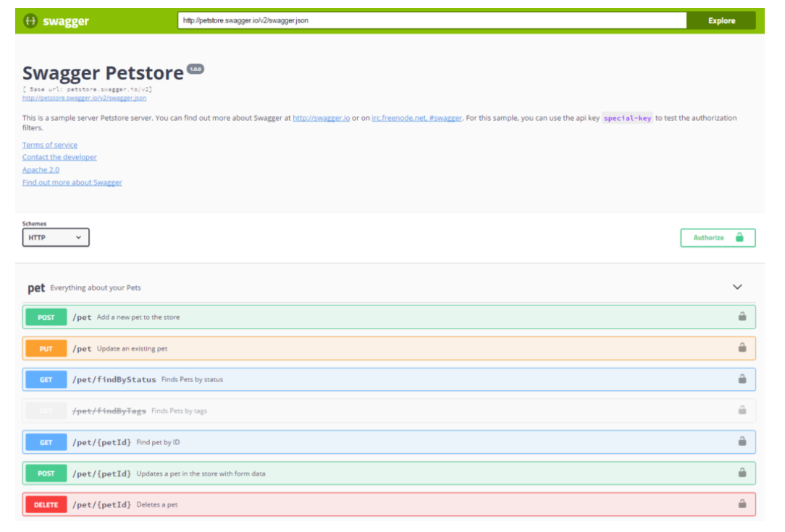
Task: Open Contact the developer link
Action: click(59, 157)
